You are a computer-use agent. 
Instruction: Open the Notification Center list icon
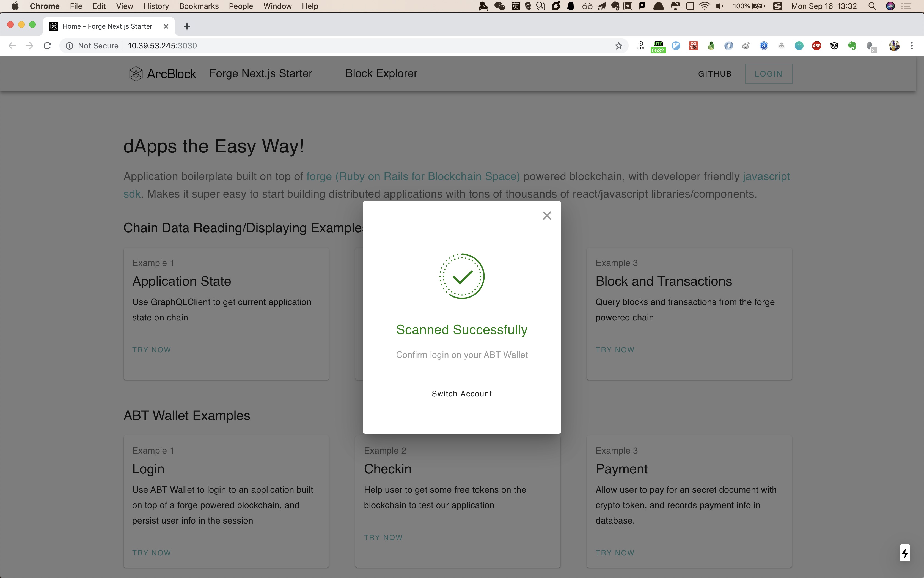click(906, 6)
